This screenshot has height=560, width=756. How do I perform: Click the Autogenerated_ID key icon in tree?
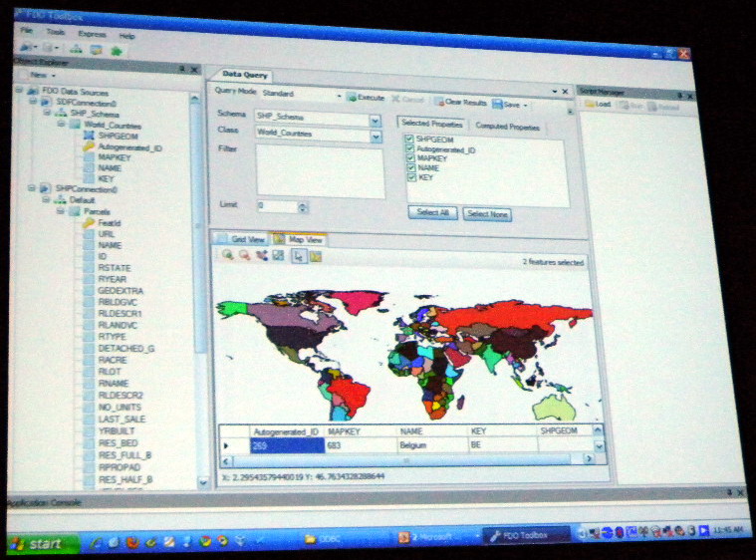[x=89, y=146]
